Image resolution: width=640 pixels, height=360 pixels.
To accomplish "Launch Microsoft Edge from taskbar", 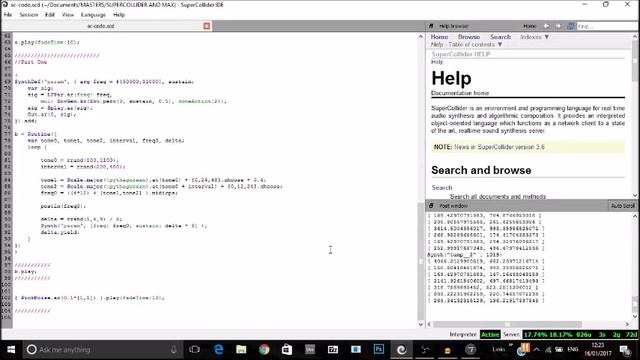I will (218, 350).
